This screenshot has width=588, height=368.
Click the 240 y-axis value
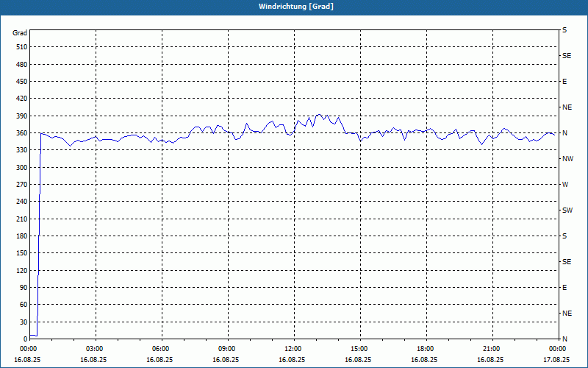click(22, 202)
